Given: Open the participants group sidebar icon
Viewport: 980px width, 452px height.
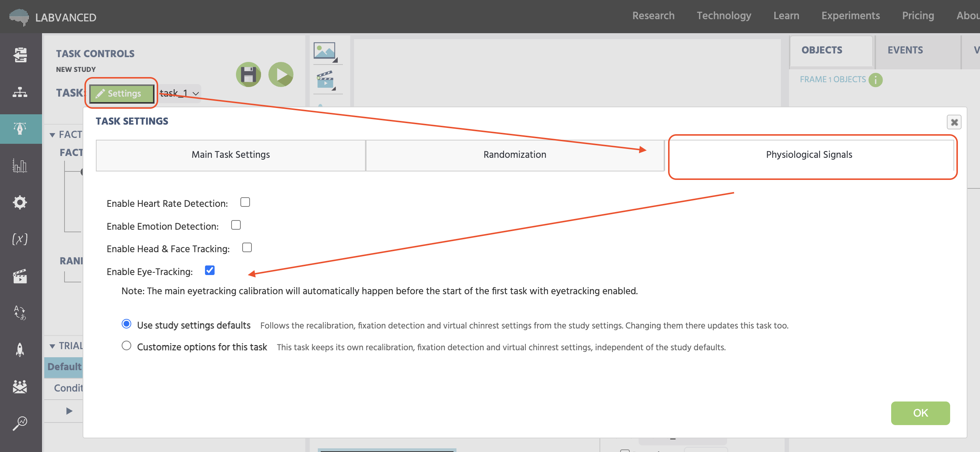Looking at the screenshot, I should pyautogui.click(x=20, y=386).
